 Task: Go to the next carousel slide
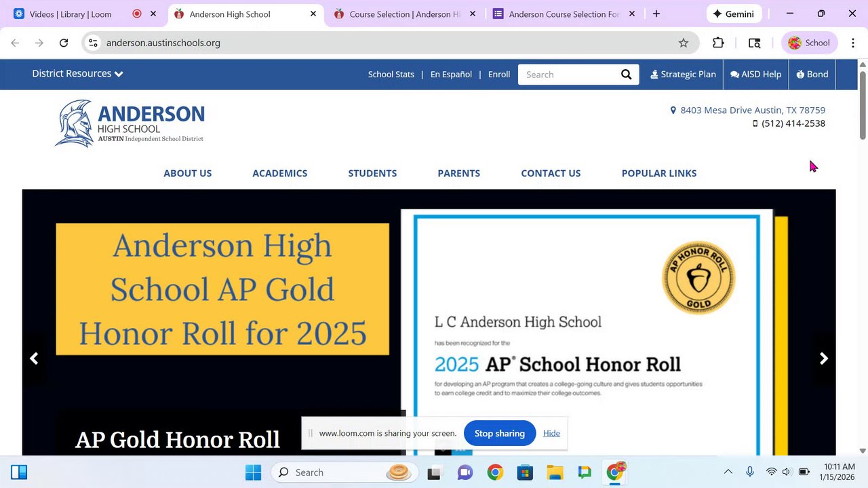pyautogui.click(x=824, y=359)
